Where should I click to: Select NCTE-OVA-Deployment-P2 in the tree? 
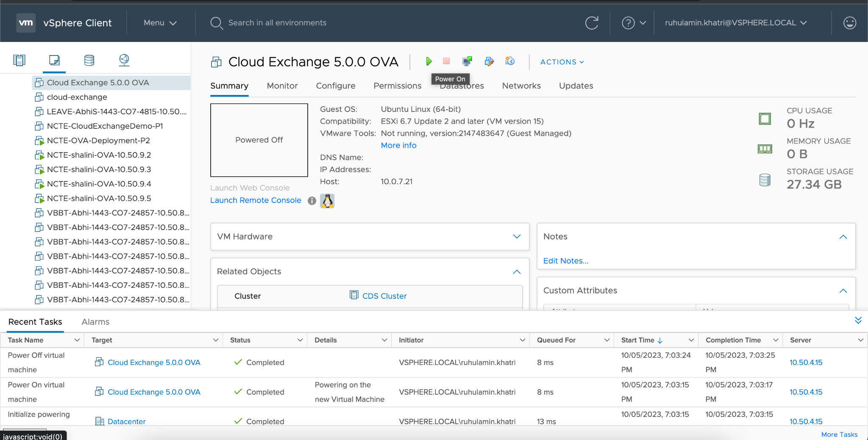98,140
